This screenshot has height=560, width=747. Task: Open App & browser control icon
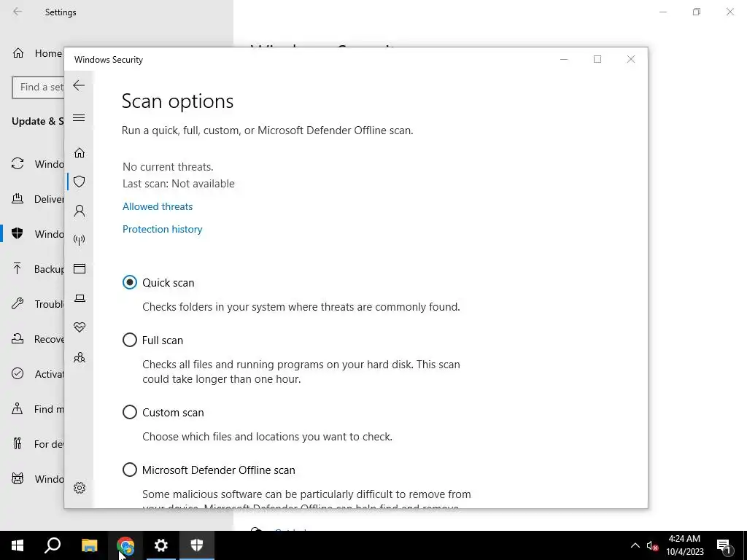(80, 268)
